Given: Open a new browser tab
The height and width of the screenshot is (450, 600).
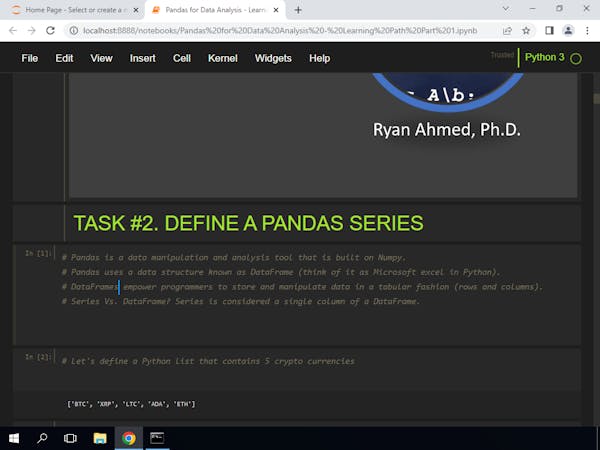Looking at the screenshot, I should (x=298, y=10).
